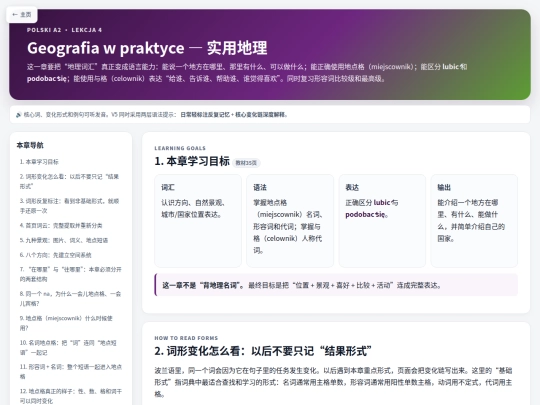Click the 语法 goal card
Image resolution: width=540 pixels, height=405 pixels.
coord(290,221)
